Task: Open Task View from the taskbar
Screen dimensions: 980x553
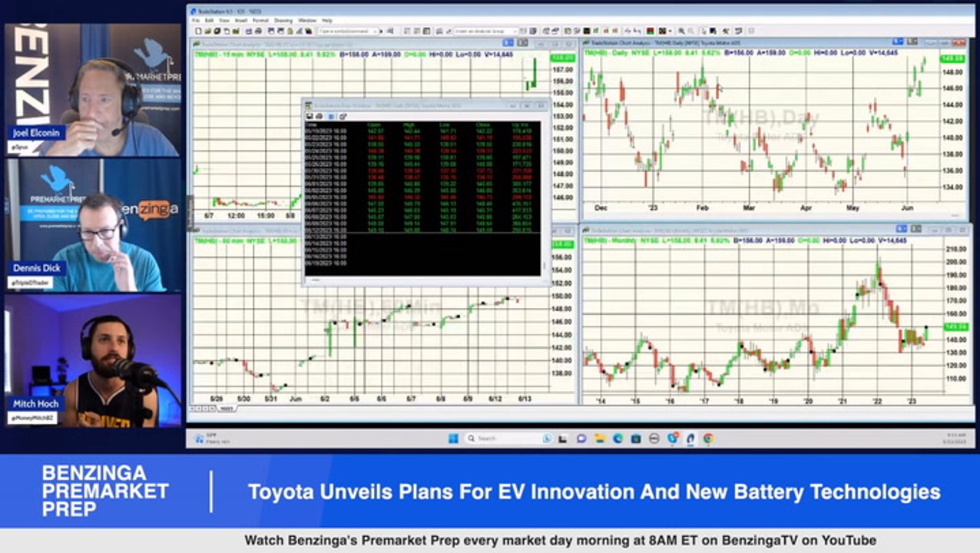Action: pos(562,439)
